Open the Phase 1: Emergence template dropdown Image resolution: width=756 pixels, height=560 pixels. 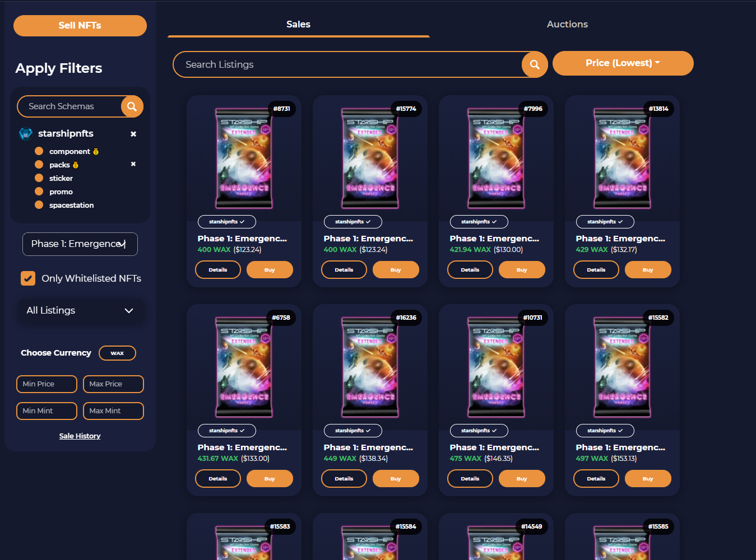(x=80, y=244)
